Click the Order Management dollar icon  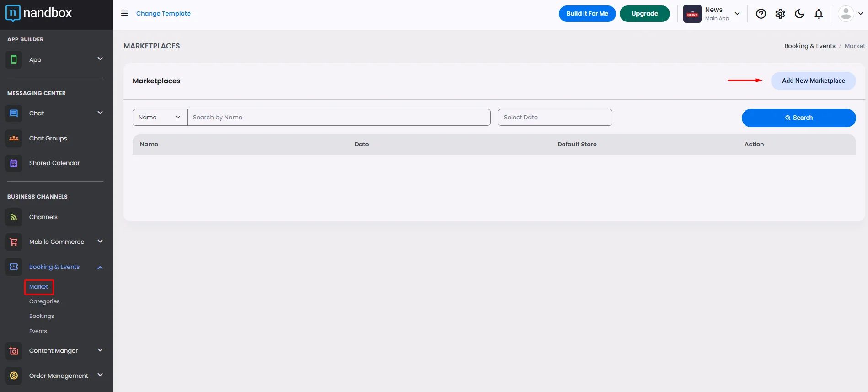pyautogui.click(x=14, y=376)
